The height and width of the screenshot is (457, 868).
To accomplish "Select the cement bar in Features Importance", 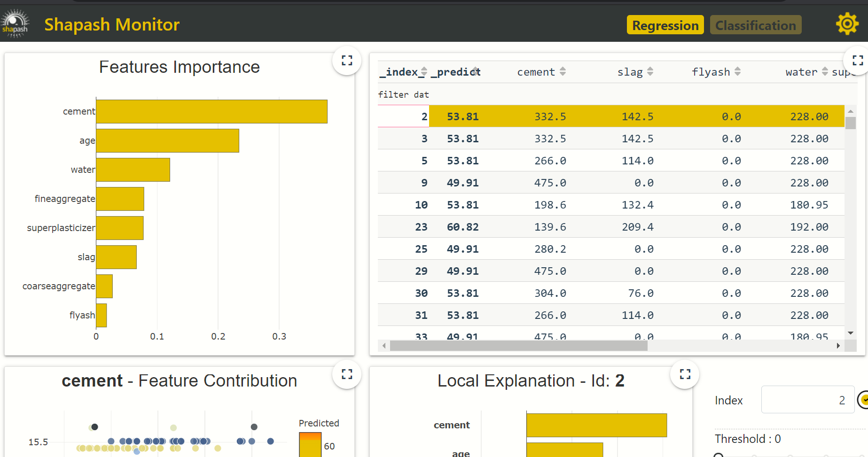I will click(x=211, y=111).
